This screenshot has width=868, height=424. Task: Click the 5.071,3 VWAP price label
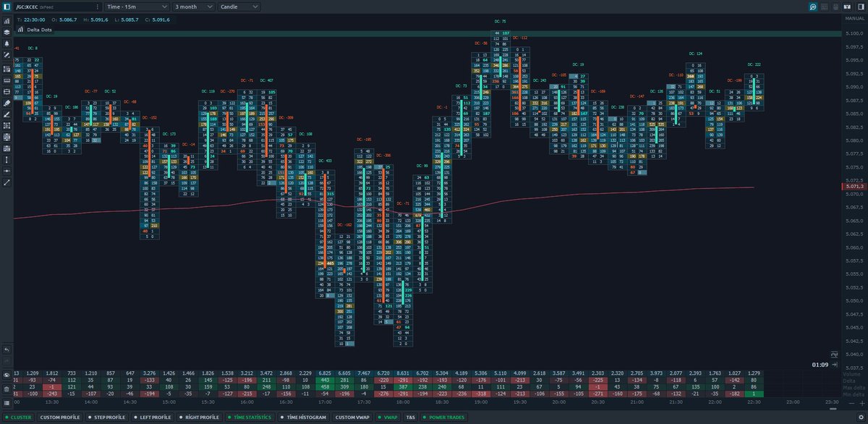coord(854,187)
